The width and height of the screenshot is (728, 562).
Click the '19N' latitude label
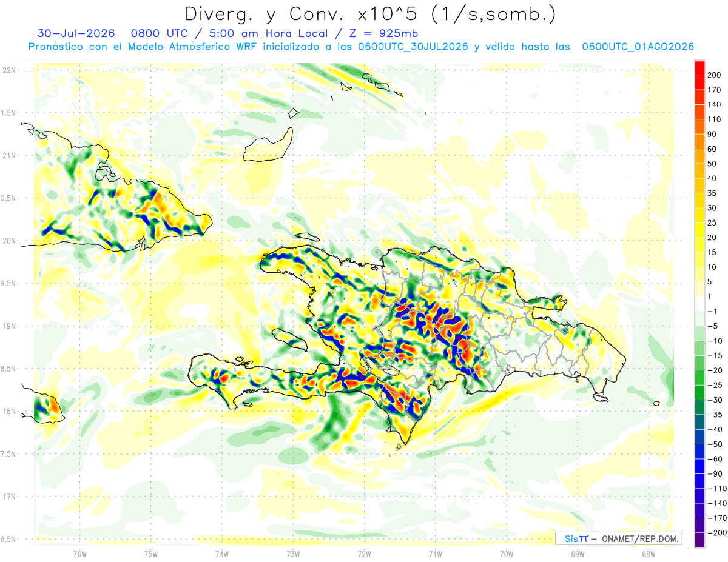coord(8,326)
